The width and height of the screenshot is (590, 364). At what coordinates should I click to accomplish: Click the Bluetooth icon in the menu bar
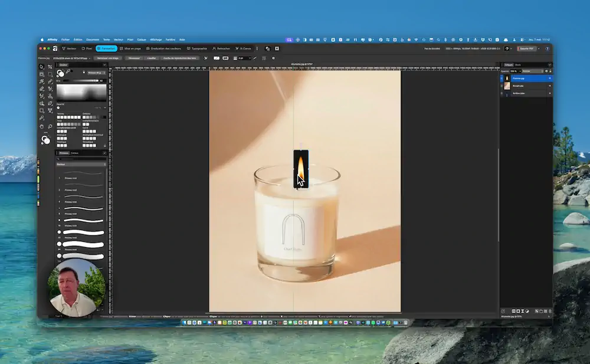[x=445, y=40]
